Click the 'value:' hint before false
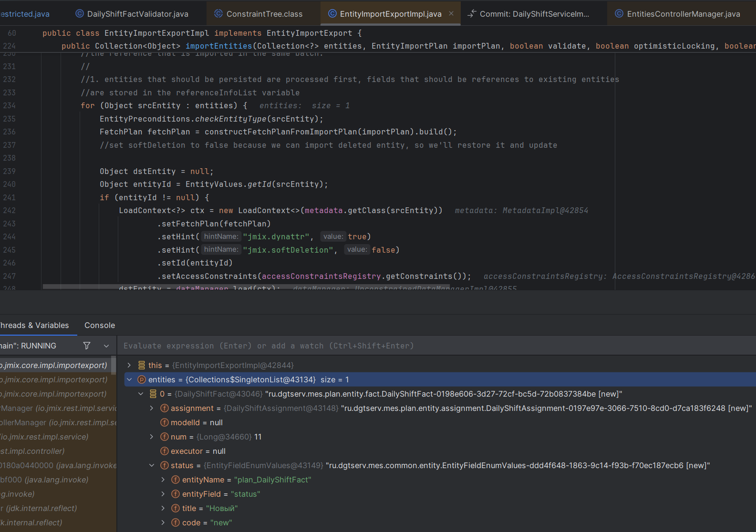 [357, 249]
